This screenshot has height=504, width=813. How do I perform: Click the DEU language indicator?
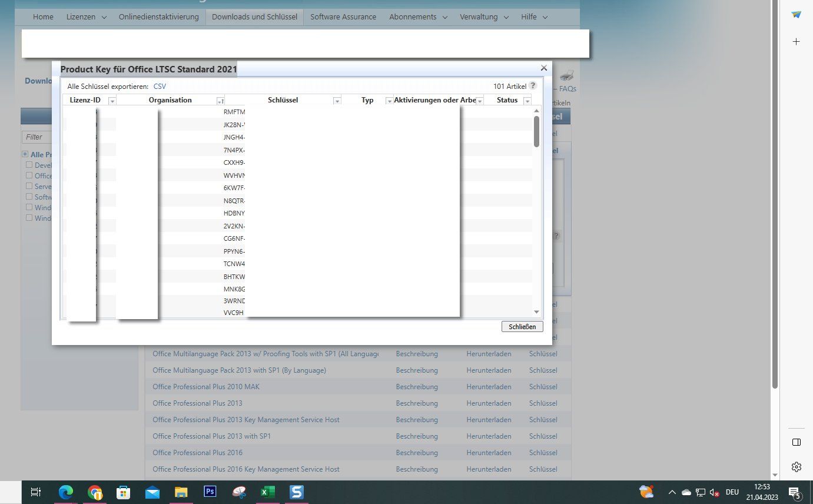(732, 492)
